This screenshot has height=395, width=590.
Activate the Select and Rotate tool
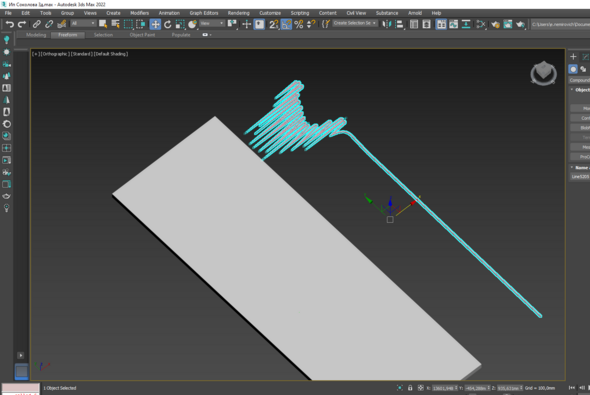pyautogui.click(x=167, y=24)
